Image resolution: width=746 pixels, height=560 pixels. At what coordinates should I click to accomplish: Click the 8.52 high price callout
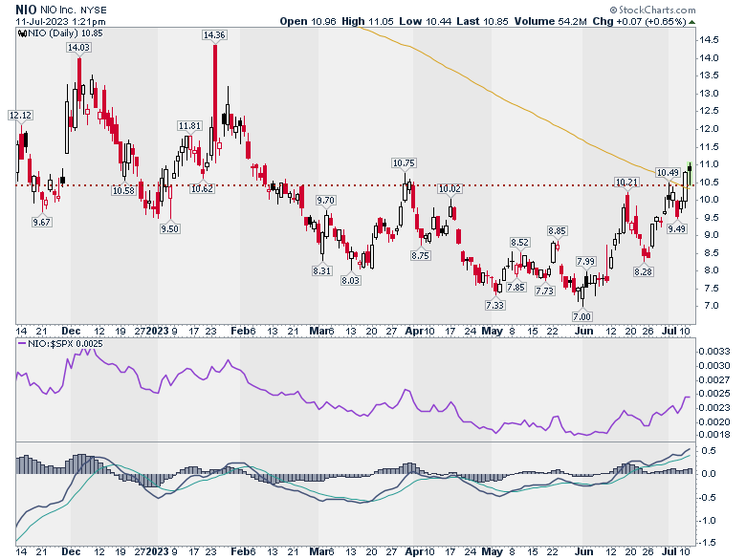click(x=519, y=242)
